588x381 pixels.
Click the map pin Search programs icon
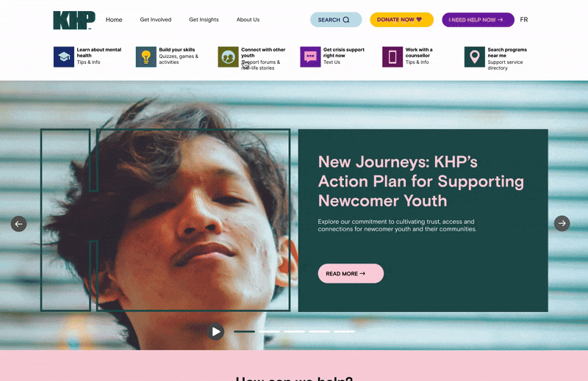[474, 57]
